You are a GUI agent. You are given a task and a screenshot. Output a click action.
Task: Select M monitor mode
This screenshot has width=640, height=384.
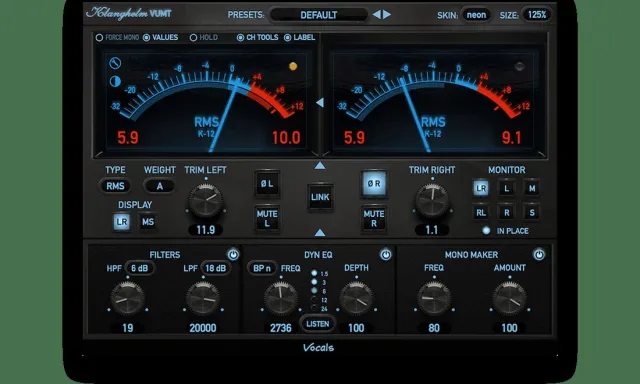[532, 189]
